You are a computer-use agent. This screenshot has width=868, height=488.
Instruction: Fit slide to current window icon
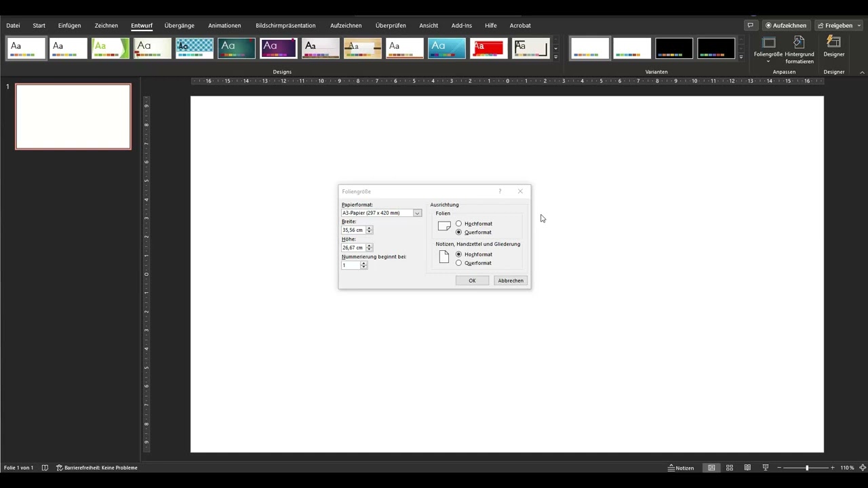863,468
